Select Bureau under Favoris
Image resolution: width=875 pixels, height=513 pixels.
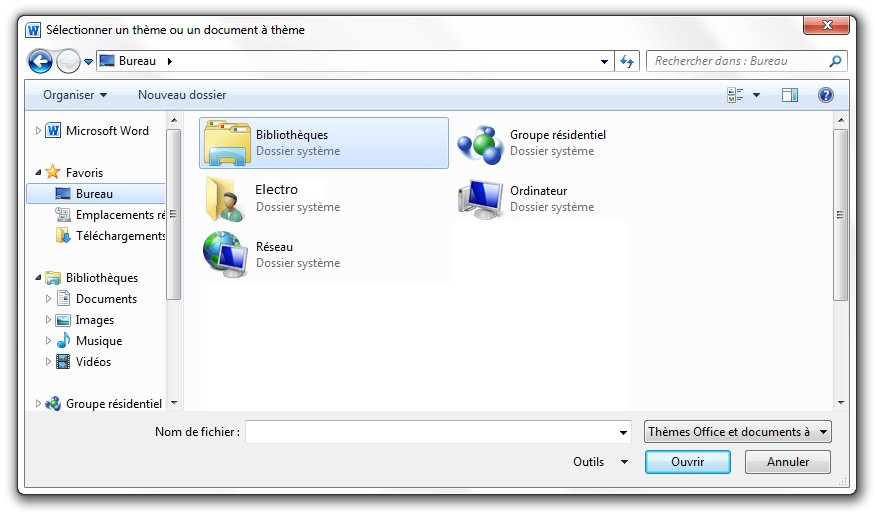(95, 194)
